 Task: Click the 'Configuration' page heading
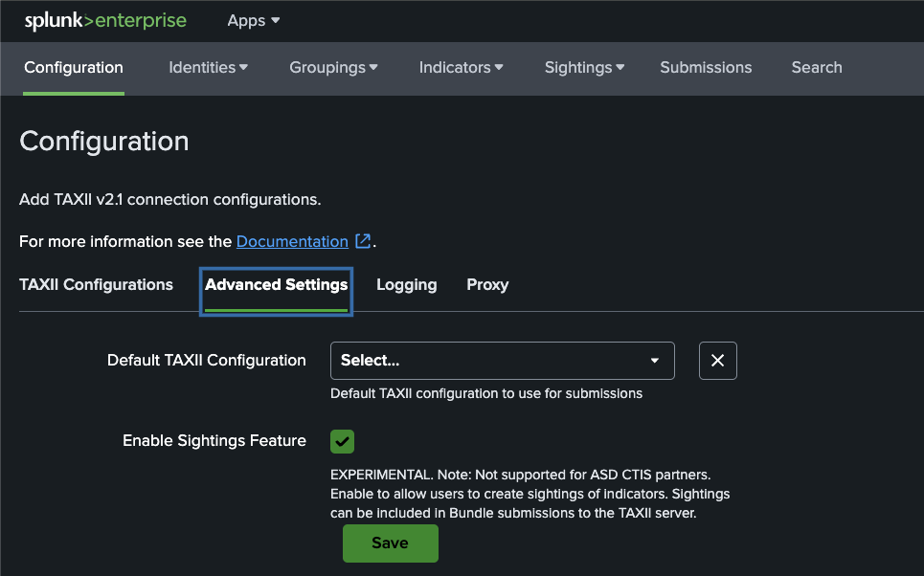click(104, 142)
